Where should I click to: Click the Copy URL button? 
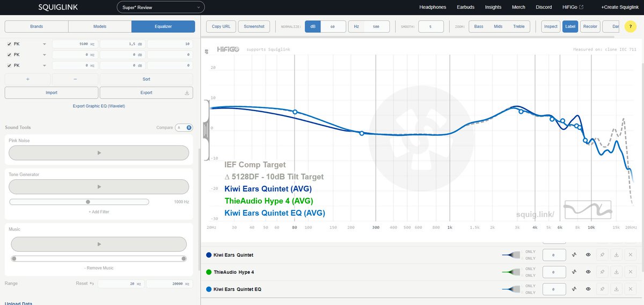click(221, 26)
